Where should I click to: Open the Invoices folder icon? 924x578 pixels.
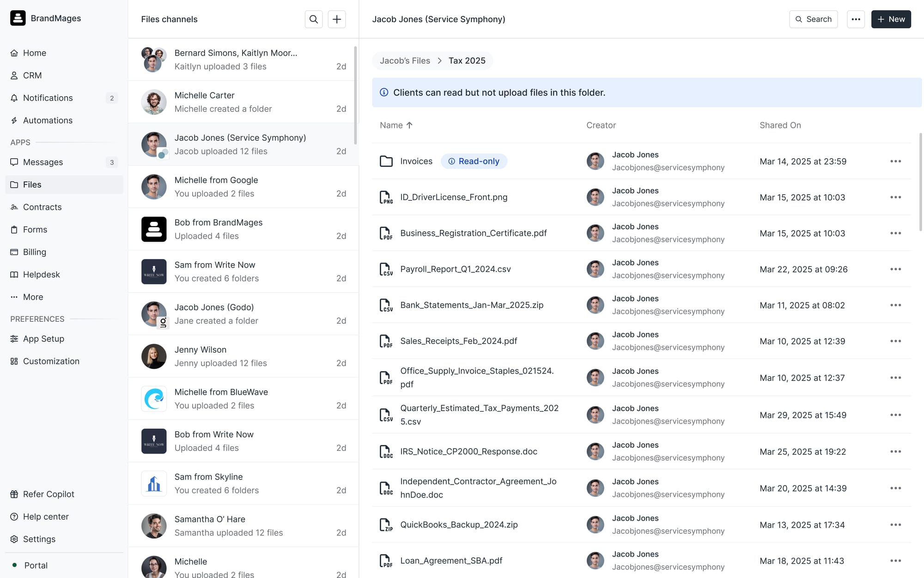click(x=386, y=161)
